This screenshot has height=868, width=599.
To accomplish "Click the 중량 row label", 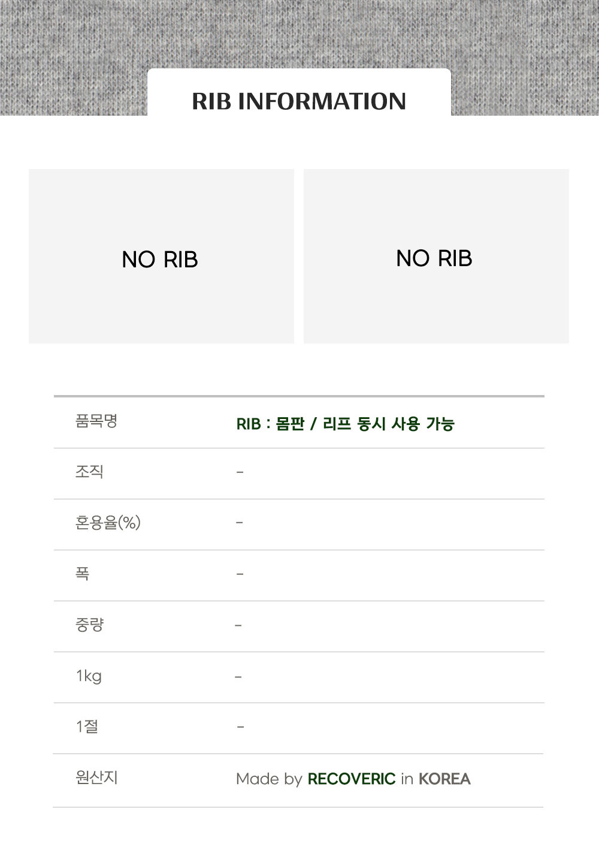I will pyautogui.click(x=90, y=625).
